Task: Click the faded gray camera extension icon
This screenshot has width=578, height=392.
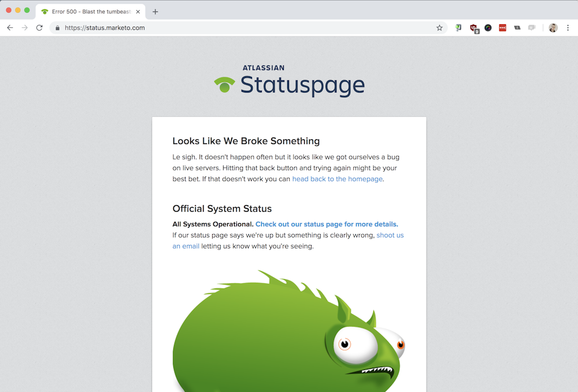Action: click(x=532, y=28)
